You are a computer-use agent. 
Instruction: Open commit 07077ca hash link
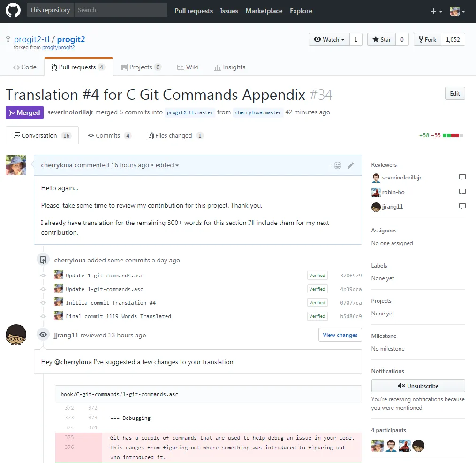[x=351, y=303]
